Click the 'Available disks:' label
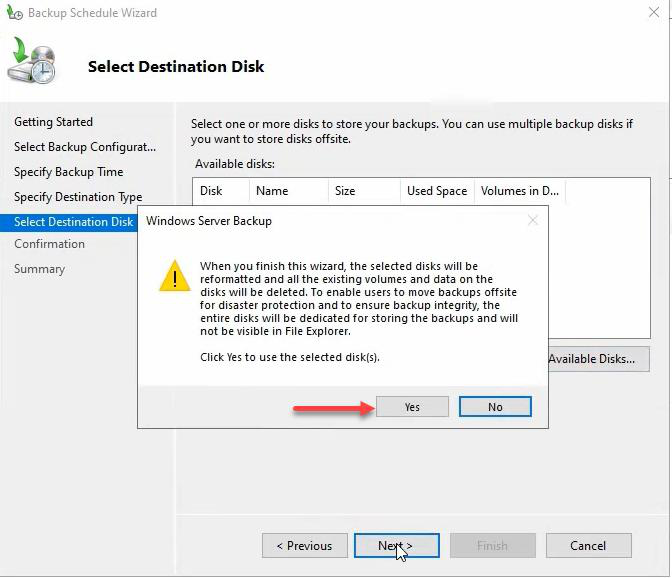This screenshot has width=672, height=578. point(235,164)
